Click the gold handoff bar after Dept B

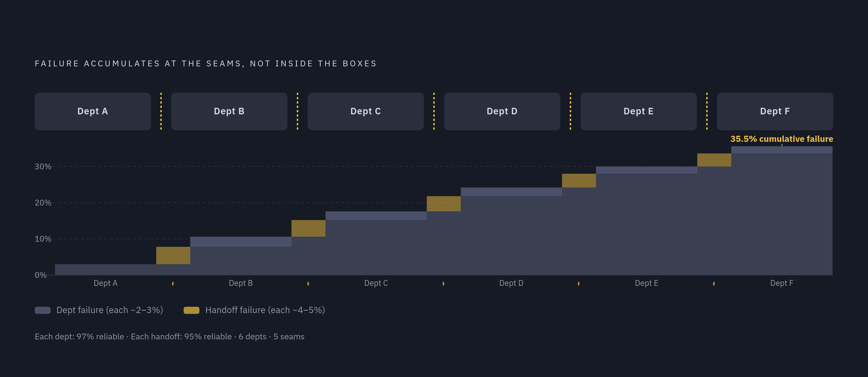click(308, 228)
